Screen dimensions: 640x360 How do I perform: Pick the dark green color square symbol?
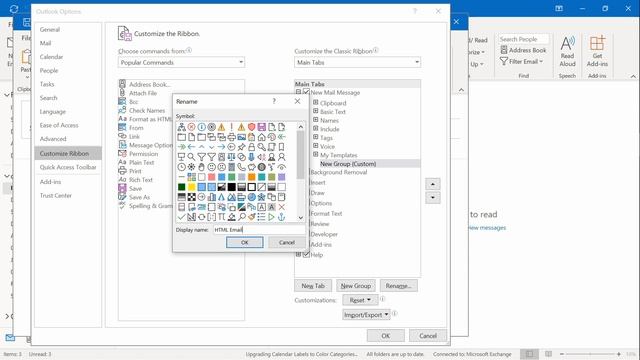pos(182,187)
